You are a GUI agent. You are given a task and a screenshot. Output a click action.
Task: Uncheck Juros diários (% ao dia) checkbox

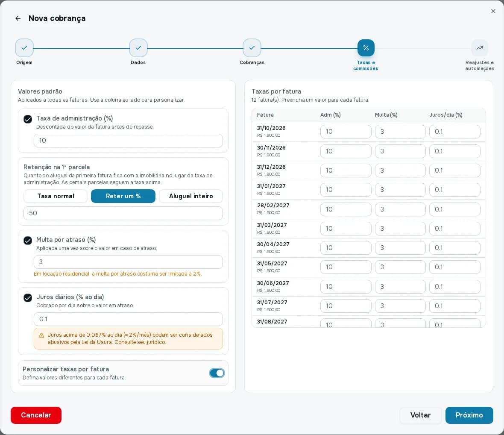[x=28, y=298]
